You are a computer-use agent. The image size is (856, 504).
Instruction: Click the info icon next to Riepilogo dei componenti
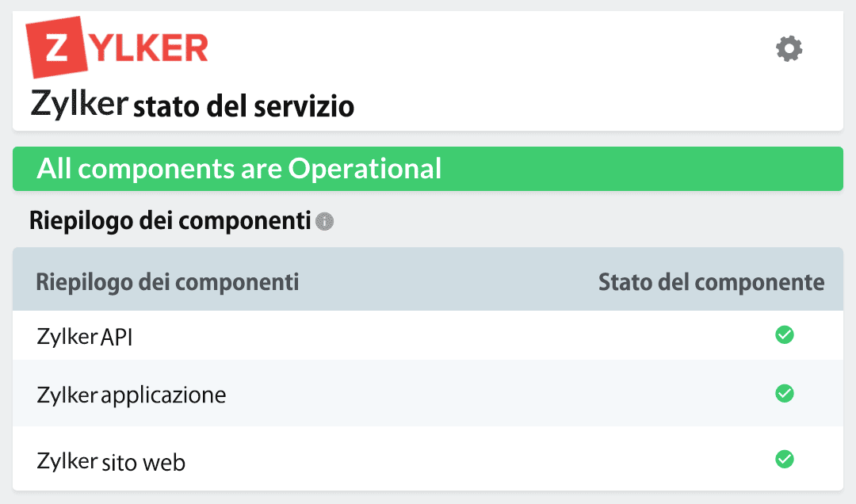[x=325, y=222]
